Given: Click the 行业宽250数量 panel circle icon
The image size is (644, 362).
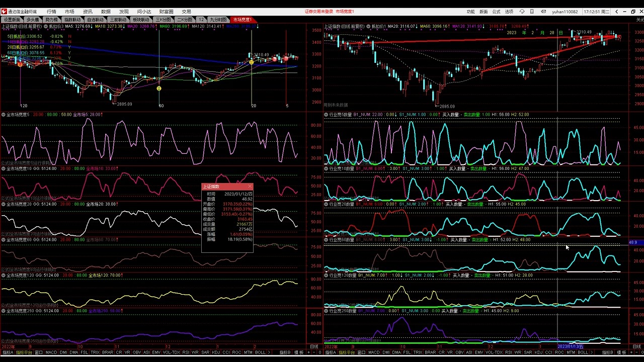Looking at the screenshot, I should tap(326, 311).
